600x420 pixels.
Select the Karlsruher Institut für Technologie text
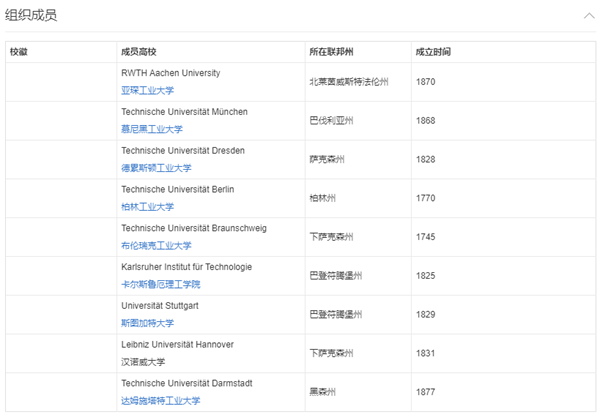(x=187, y=267)
